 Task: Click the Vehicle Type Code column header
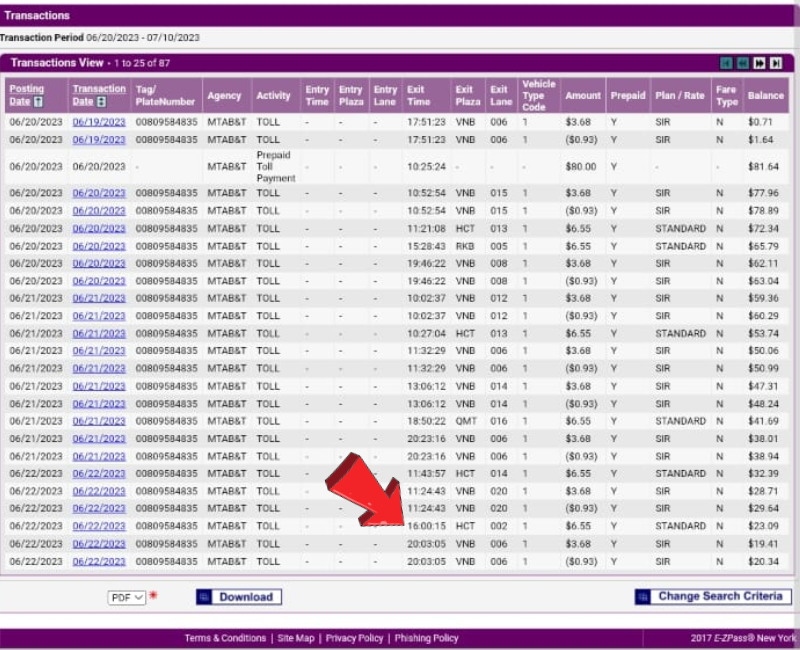coord(539,95)
